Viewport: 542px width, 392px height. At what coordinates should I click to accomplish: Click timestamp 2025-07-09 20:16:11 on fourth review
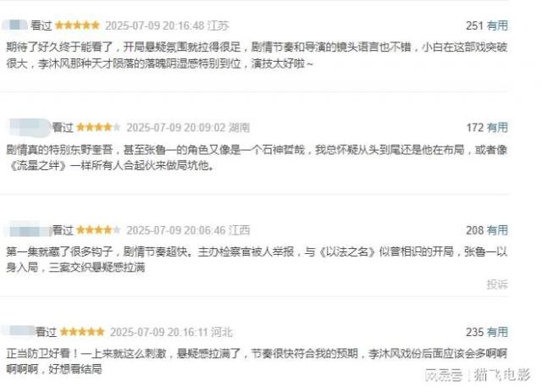[159, 333]
